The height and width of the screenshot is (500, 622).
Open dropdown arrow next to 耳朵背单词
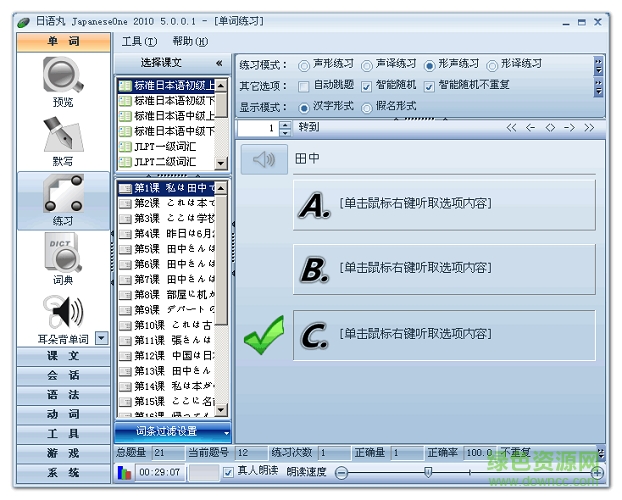click(102, 338)
